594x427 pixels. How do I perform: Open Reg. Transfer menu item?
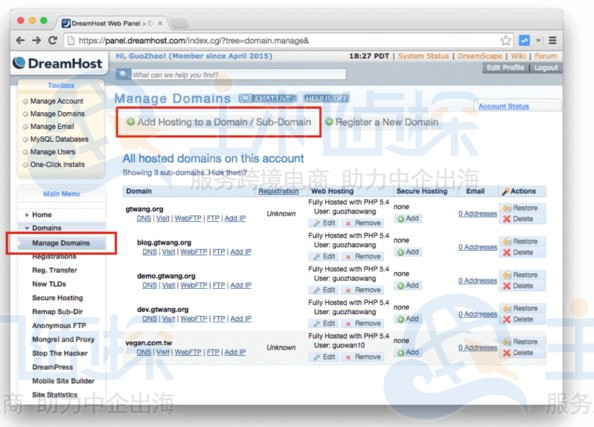(55, 270)
